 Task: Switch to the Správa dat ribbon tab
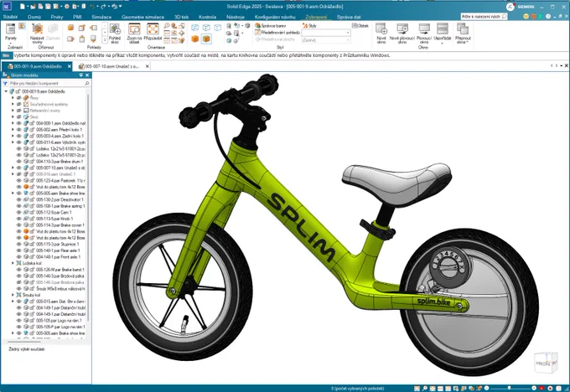point(349,17)
